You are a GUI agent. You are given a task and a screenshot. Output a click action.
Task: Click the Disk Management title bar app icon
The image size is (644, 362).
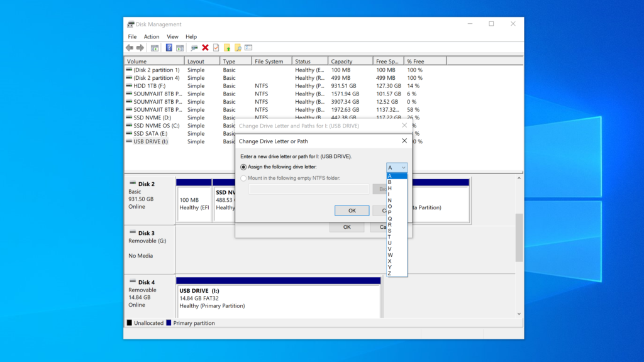(x=131, y=25)
